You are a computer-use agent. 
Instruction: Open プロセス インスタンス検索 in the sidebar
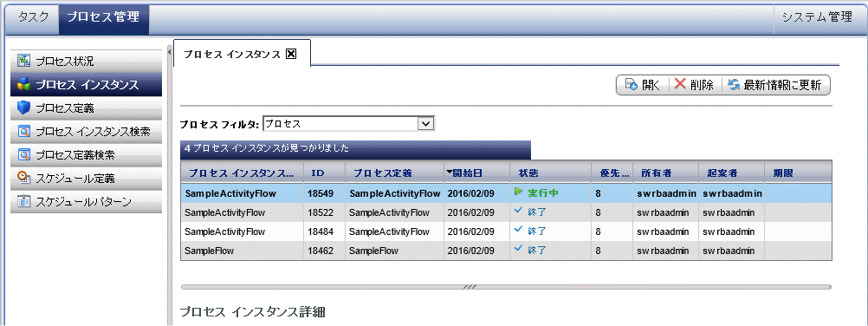tap(87, 132)
